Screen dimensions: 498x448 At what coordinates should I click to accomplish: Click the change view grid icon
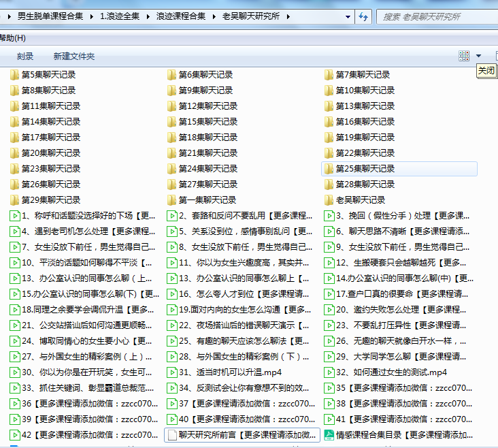[464, 56]
